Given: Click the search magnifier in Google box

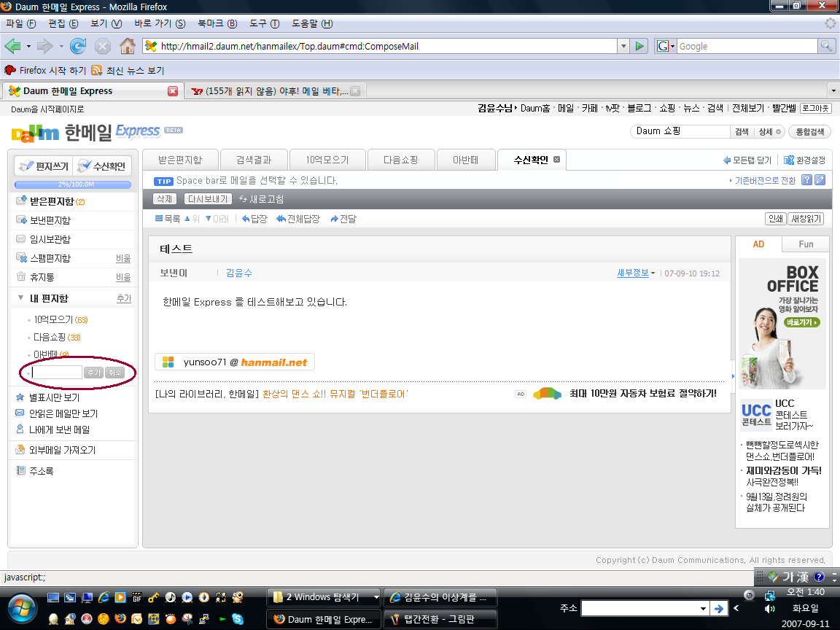Looking at the screenshot, I should (827, 46).
